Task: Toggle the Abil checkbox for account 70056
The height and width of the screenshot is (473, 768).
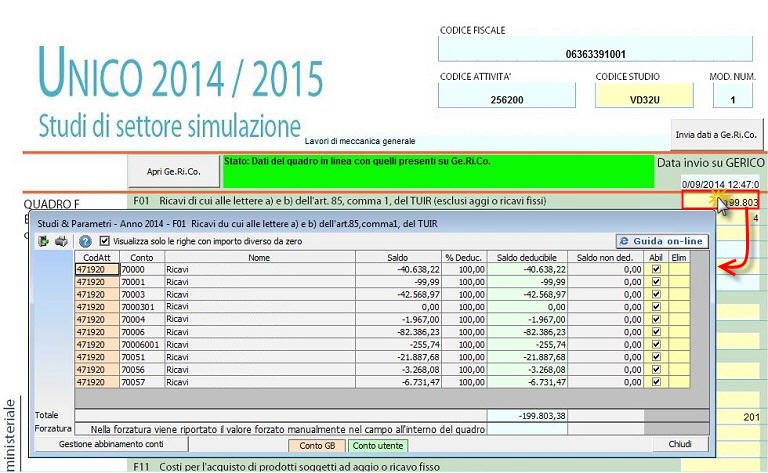Action: pos(656,369)
